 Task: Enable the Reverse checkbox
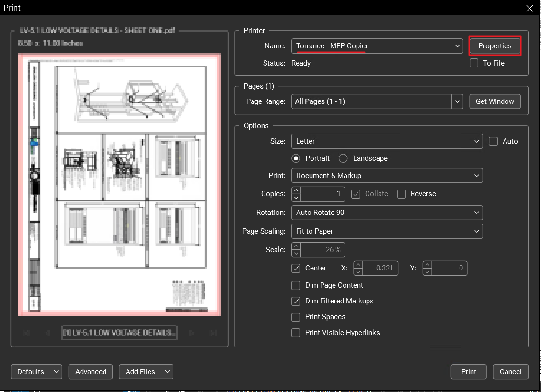(402, 194)
